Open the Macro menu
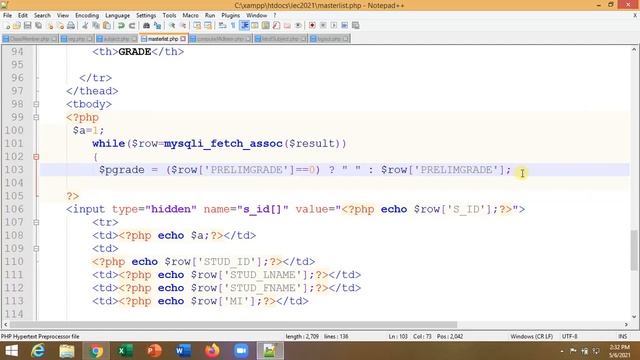The image size is (640, 360). [x=190, y=15]
